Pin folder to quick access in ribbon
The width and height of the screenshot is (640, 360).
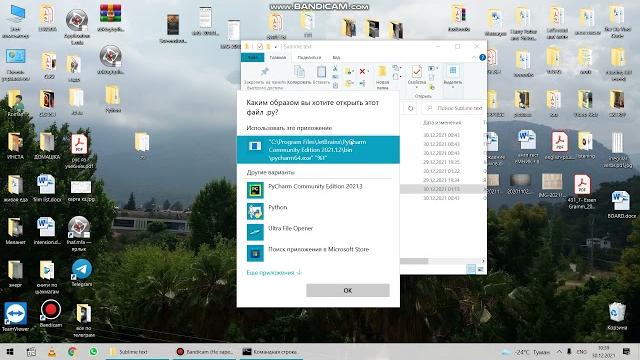pyautogui.click(x=264, y=77)
